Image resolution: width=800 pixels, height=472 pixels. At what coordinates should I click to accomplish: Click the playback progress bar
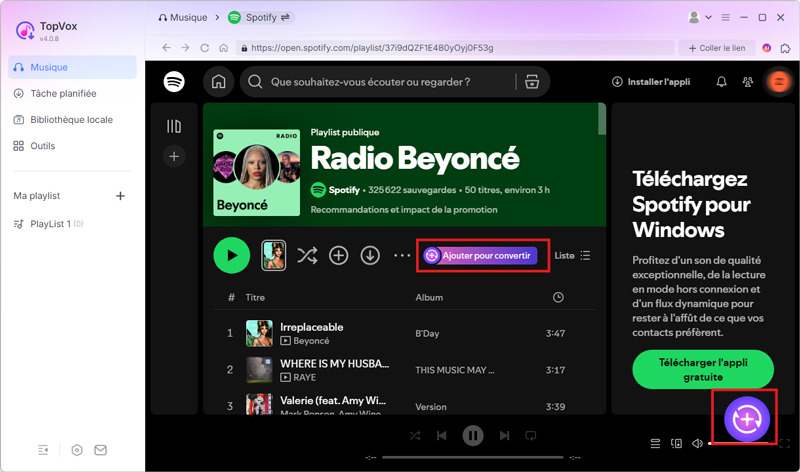point(472,457)
